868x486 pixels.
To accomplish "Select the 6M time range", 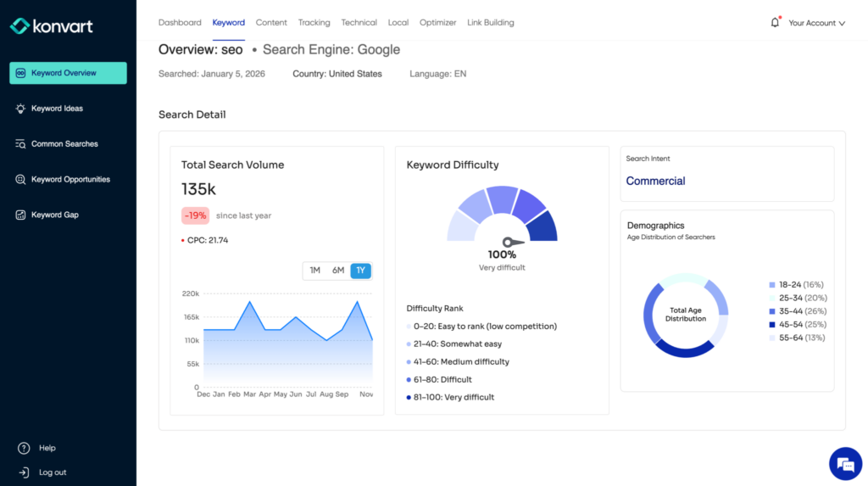I will click(338, 271).
